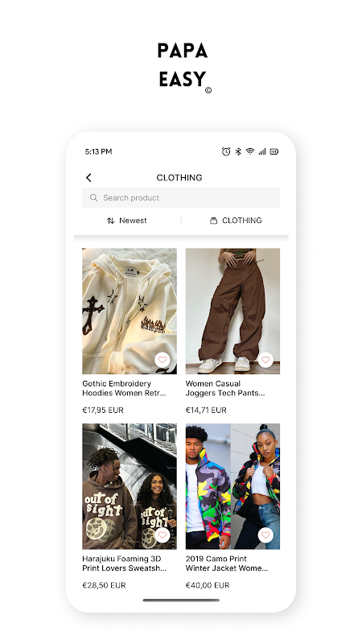Tap the battery status icon
The width and height of the screenshot is (362, 644).
pos(274,151)
